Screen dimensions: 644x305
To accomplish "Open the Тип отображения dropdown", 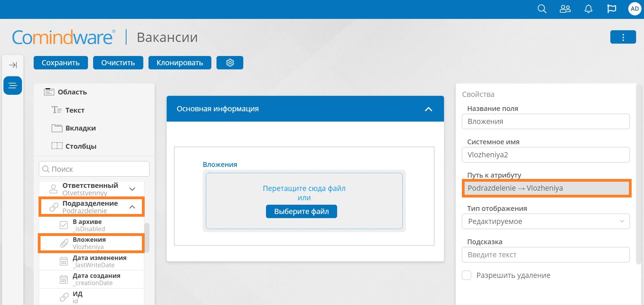I will [x=546, y=221].
